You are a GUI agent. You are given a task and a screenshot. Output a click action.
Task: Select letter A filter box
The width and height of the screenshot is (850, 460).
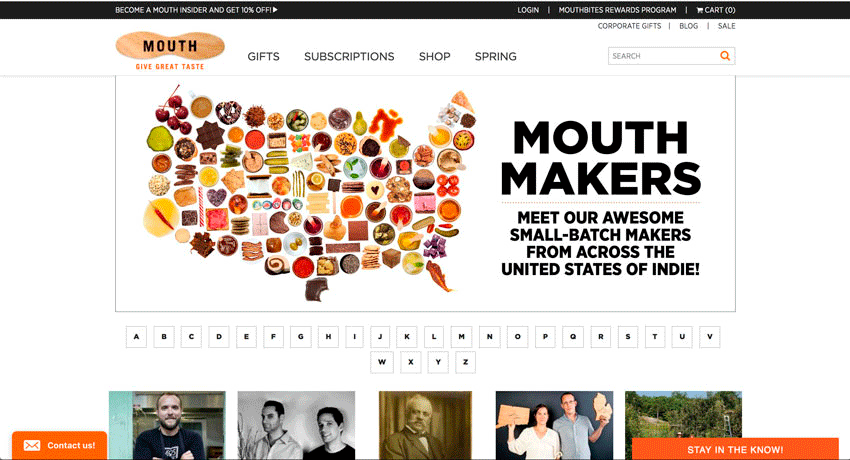point(136,336)
